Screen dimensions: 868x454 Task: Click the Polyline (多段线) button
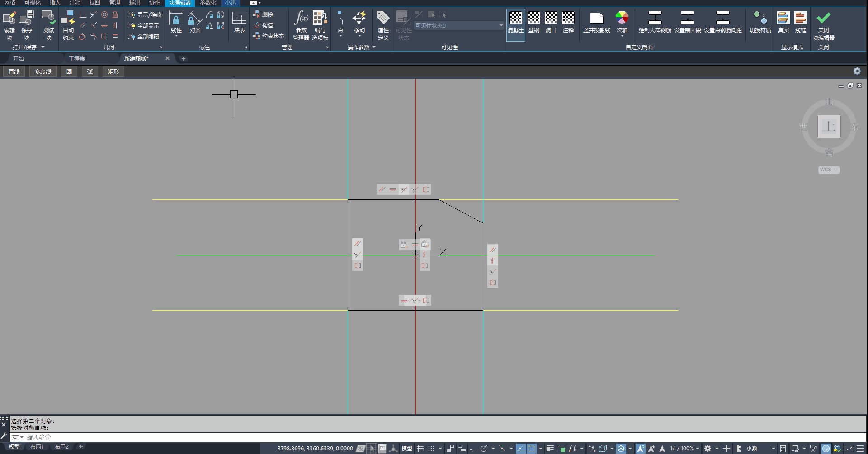coord(43,71)
